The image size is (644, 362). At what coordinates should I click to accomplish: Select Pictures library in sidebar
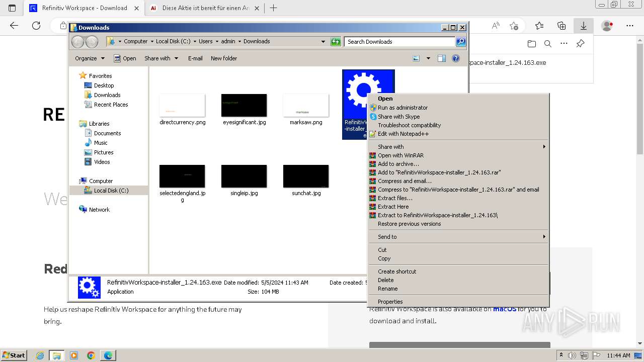tap(104, 152)
